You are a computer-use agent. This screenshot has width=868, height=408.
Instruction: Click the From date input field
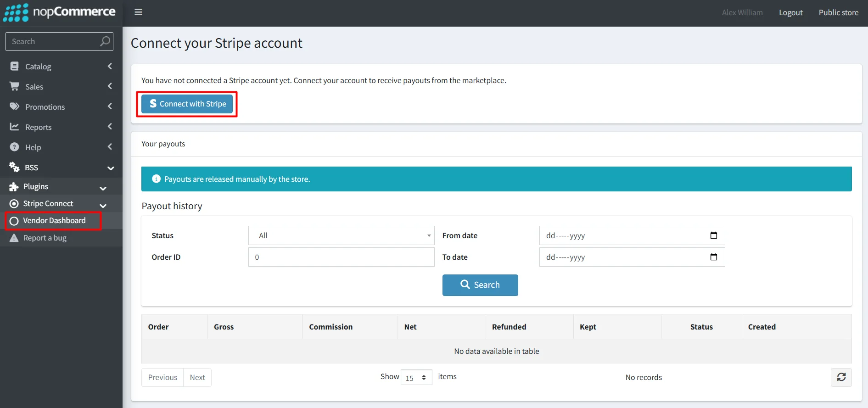[632, 235]
